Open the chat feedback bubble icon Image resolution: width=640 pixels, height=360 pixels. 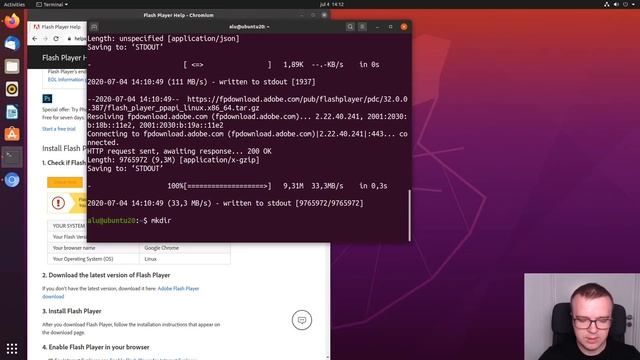coord(302,320)
